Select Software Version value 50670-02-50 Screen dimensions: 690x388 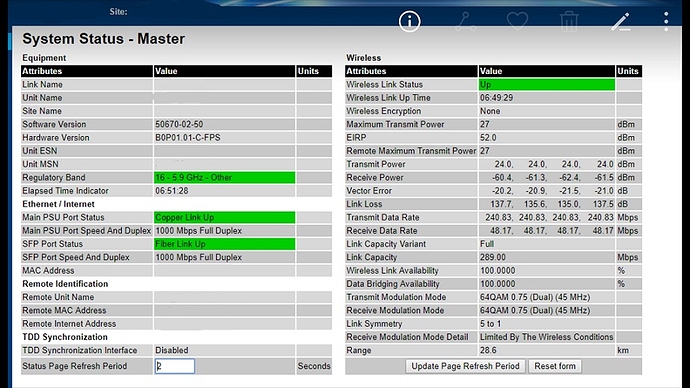[179, 124]
